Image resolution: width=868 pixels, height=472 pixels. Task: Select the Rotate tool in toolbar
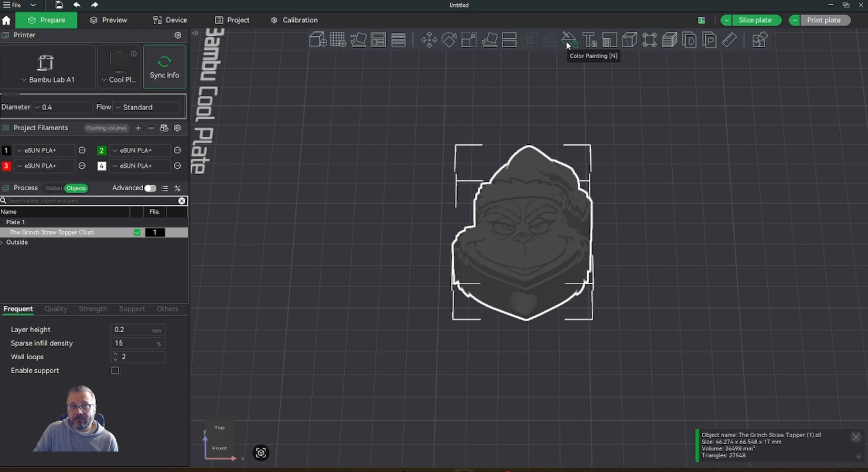click(x=449, y=40)
